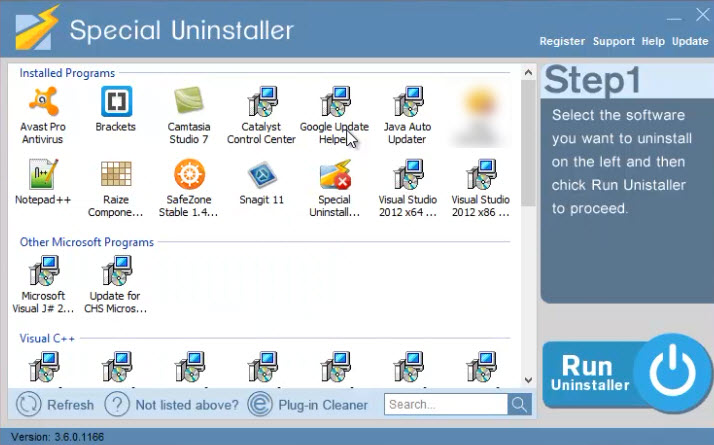Click the Visual C++ section heading

click(x=47, y=338)
